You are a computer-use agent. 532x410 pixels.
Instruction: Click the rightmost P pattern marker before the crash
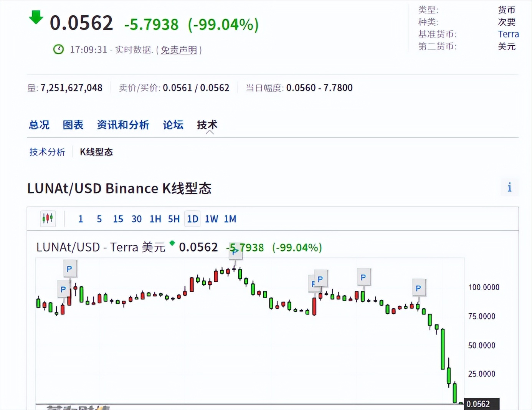pos(418,288)
